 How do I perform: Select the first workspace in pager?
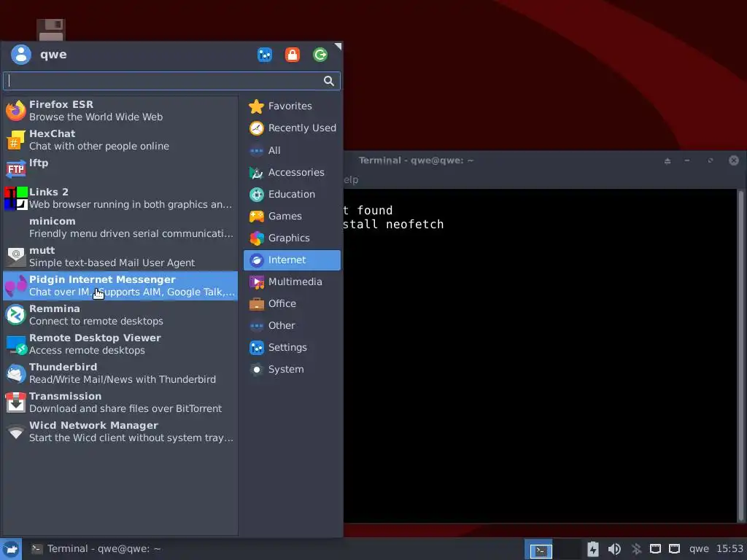click(539, 549)
